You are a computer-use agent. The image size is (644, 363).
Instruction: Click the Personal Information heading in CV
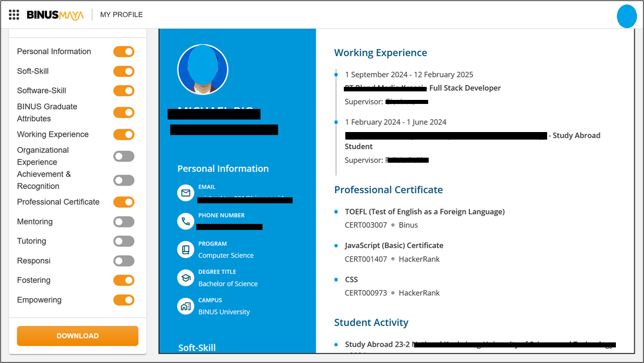[x=223, y=169]
